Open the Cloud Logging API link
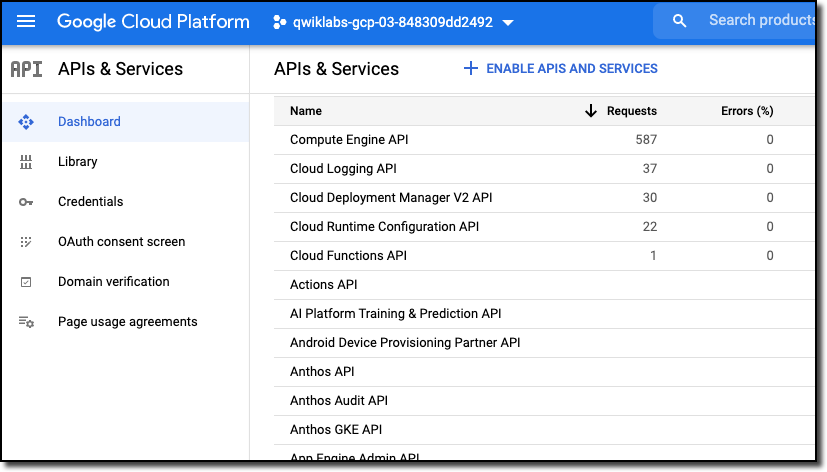Screen dimensions: 827x472 point(343,169)
